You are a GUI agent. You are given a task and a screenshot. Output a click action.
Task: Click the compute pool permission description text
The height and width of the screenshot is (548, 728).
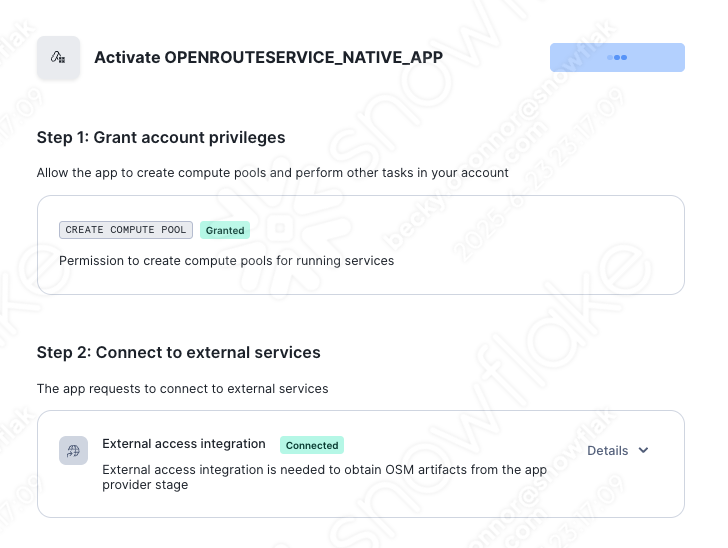pyautogui.click(x=226, y=261)
